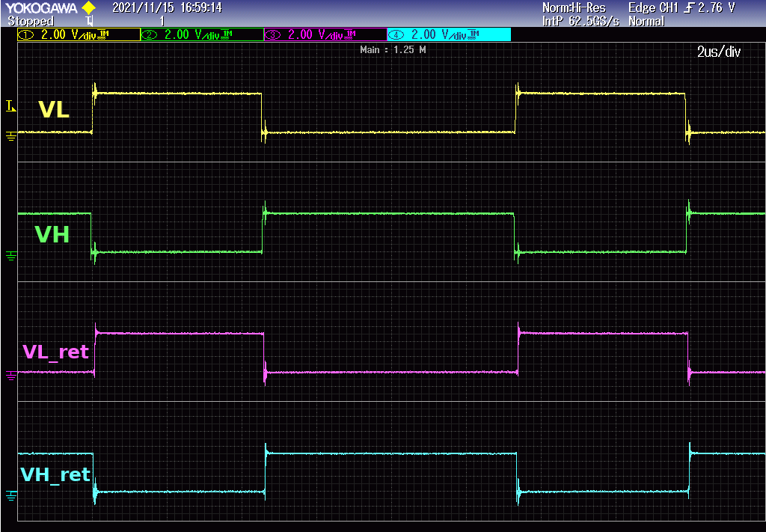Click the magenta VL_ret waveform label
Viewport: 766px width, 532px height.
[x=55, y=352]
